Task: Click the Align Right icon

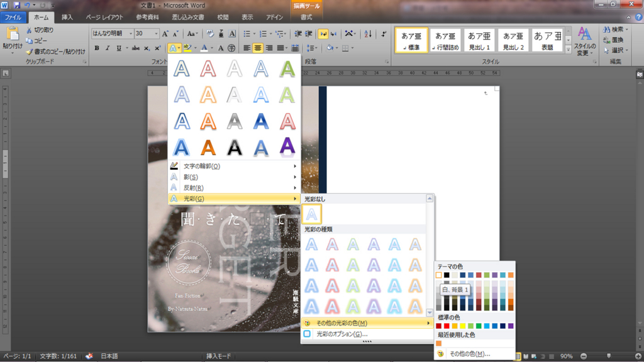Action: (x=269, y=48)
